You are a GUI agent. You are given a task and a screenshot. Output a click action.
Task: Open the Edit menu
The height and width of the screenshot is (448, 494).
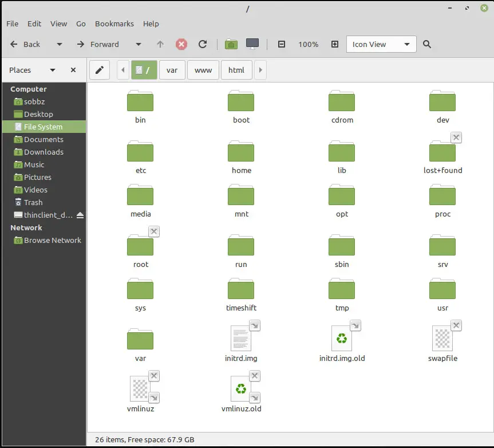(x=34, y=23)
